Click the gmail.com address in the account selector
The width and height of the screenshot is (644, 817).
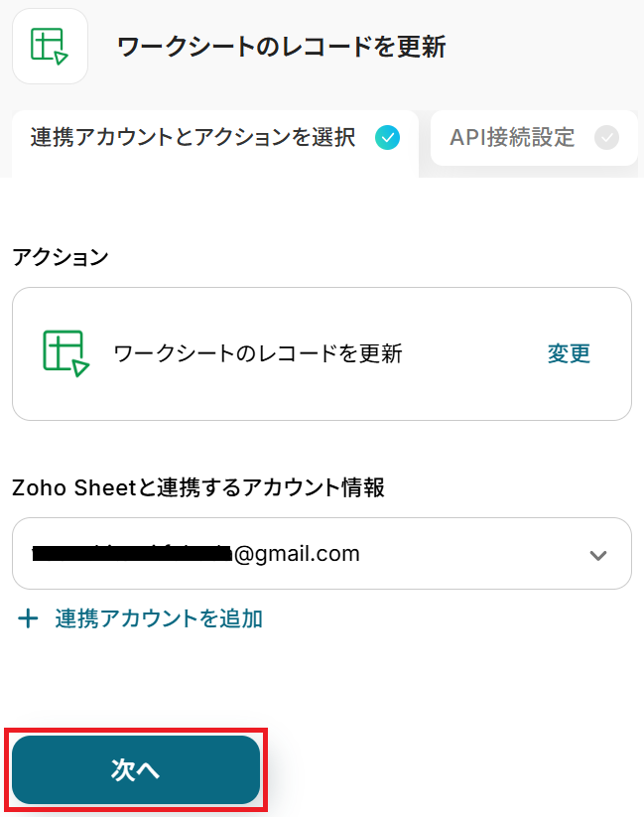pos(297,554)
